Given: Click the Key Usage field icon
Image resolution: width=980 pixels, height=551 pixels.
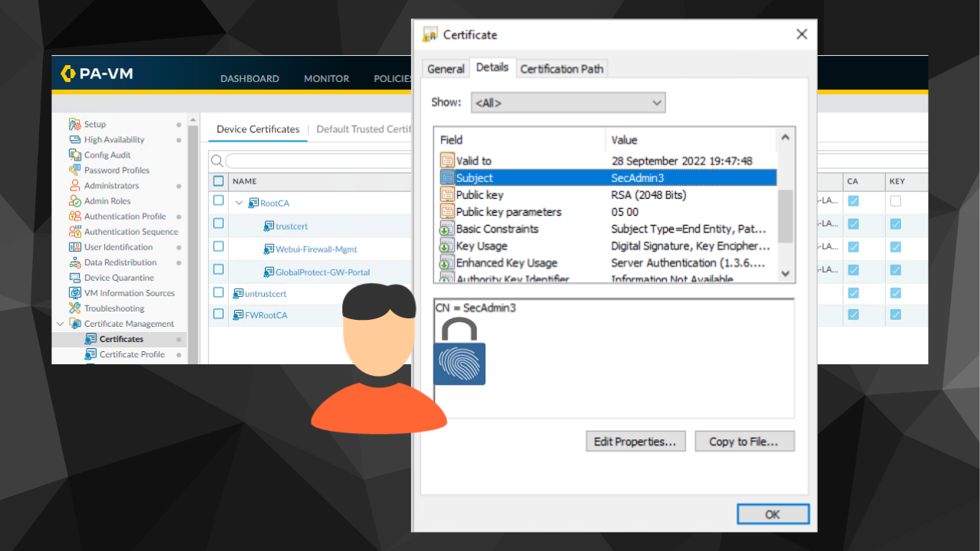Looking at the screenshot, I should click(x=447, y=246).
